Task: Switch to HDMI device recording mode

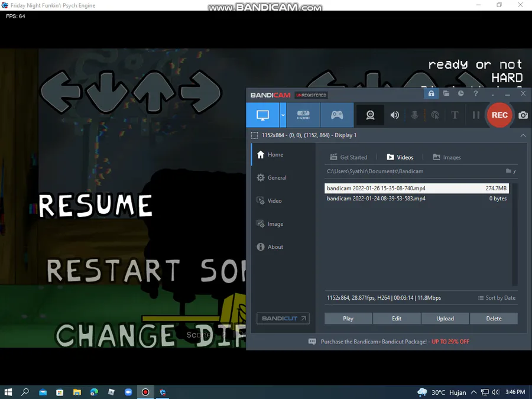Action: pyautogui.click(x=303, y=115)
